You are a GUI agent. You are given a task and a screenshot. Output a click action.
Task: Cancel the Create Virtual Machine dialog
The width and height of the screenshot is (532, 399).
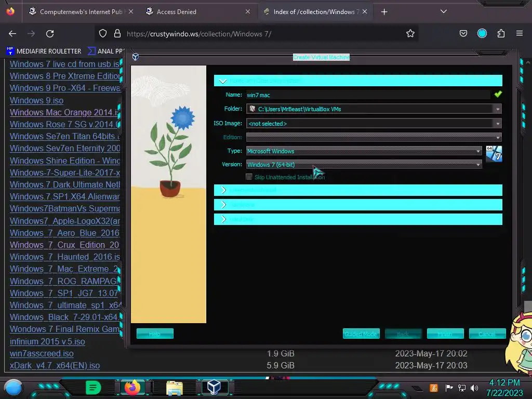487,334
